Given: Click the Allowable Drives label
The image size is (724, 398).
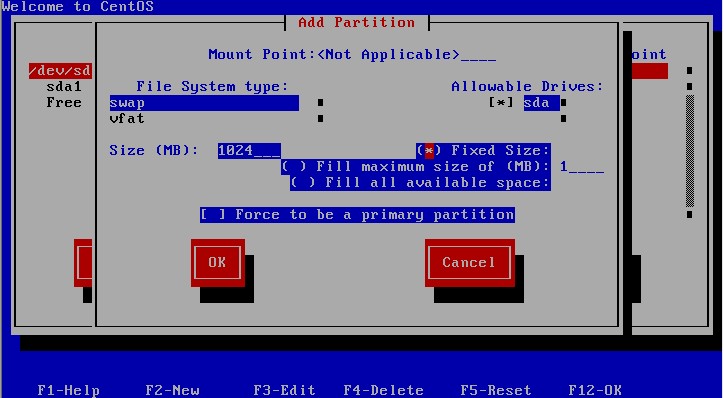Looking at the screenshot, I should coord(527,86).
